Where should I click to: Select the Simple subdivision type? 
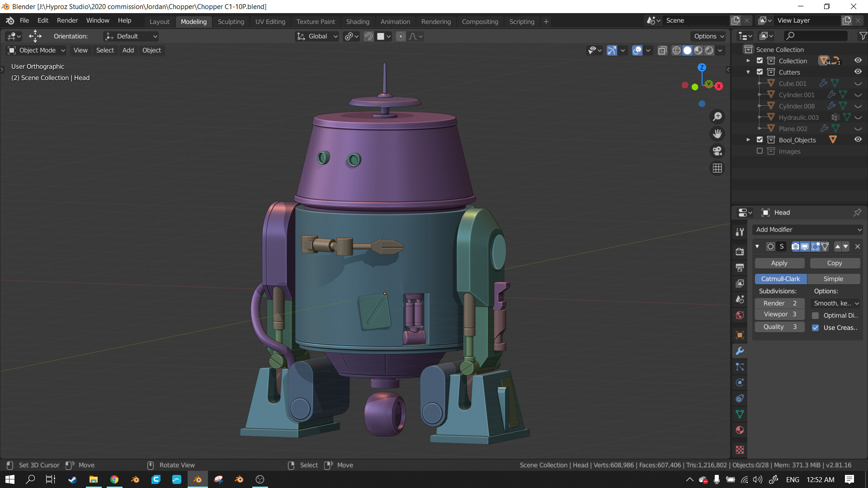(833, 279)
